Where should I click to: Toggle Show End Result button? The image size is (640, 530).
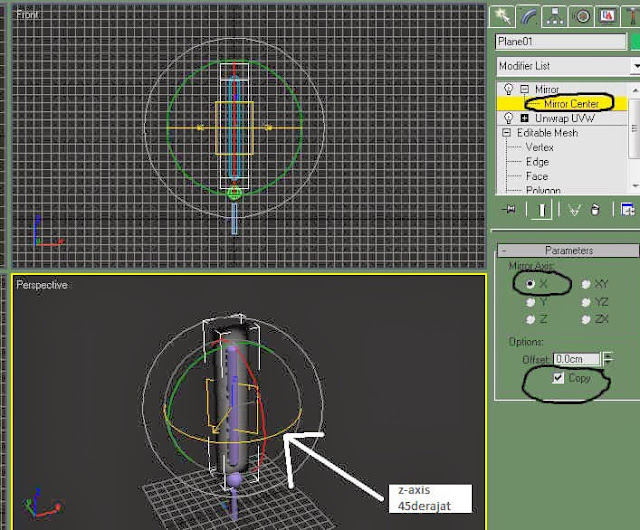(x=542, y=210)
